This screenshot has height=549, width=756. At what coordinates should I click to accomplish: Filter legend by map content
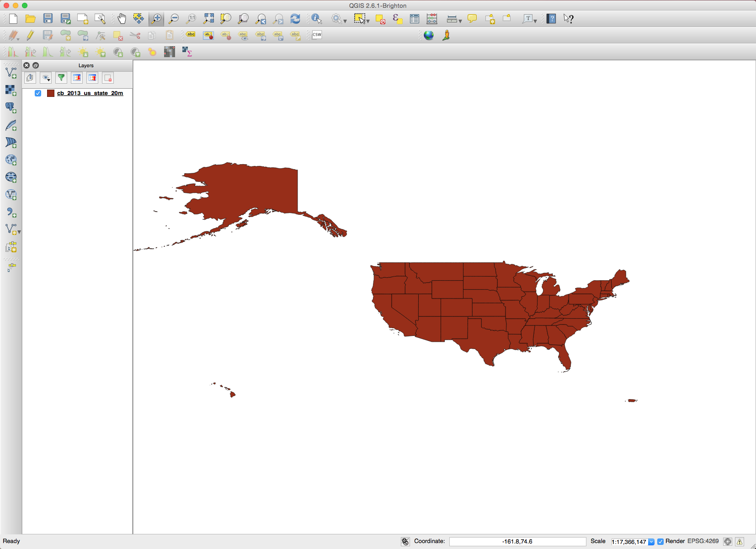pos(61,78)
